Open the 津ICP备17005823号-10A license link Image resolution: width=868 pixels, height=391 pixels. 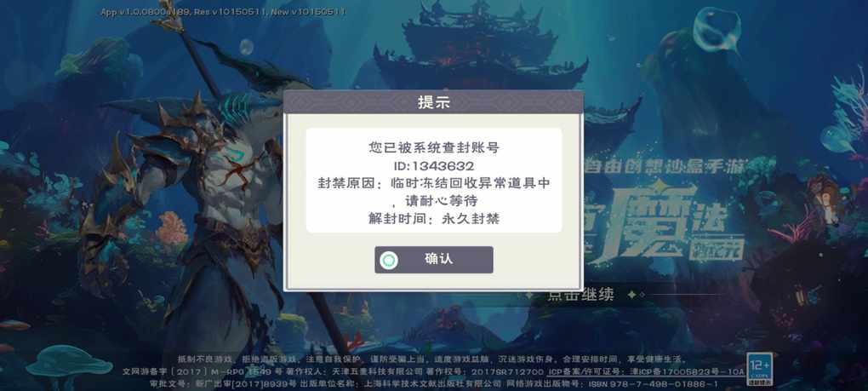(682, 371)
